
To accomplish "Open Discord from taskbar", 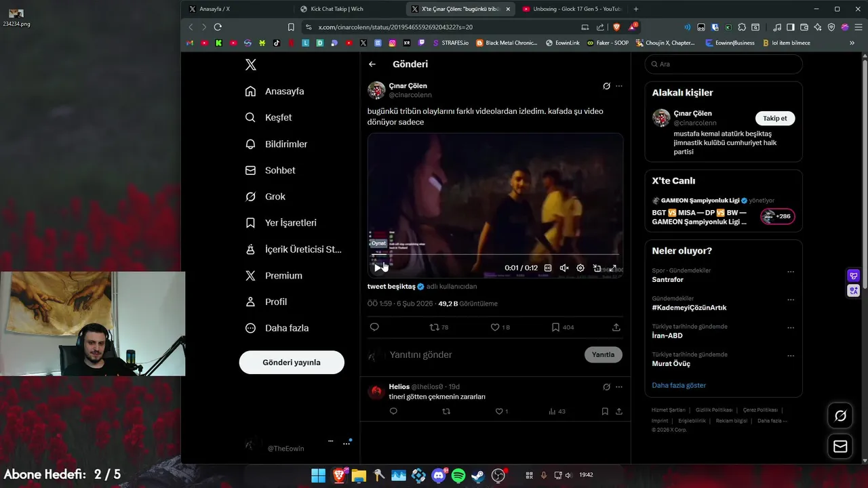I will [439, 475].
